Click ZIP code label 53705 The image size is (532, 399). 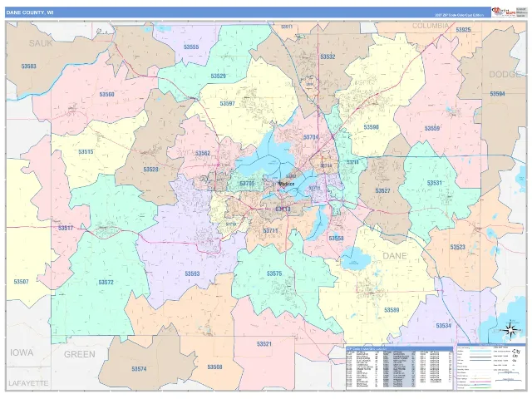click(x=247, y=184)
